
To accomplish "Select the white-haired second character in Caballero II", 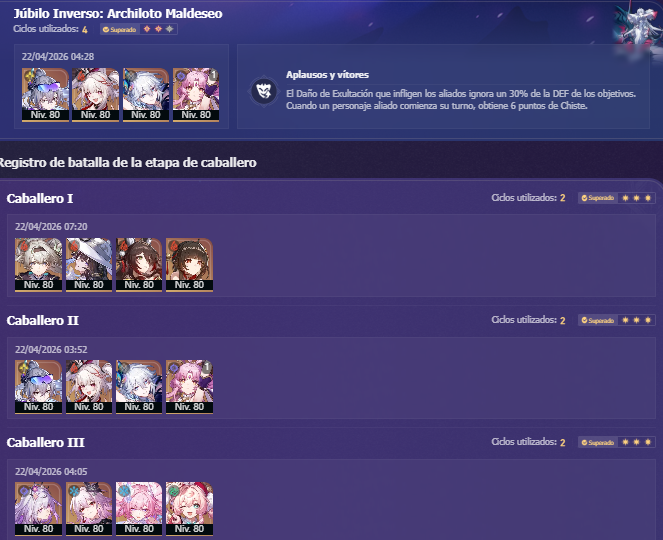I will click(89, 387).
